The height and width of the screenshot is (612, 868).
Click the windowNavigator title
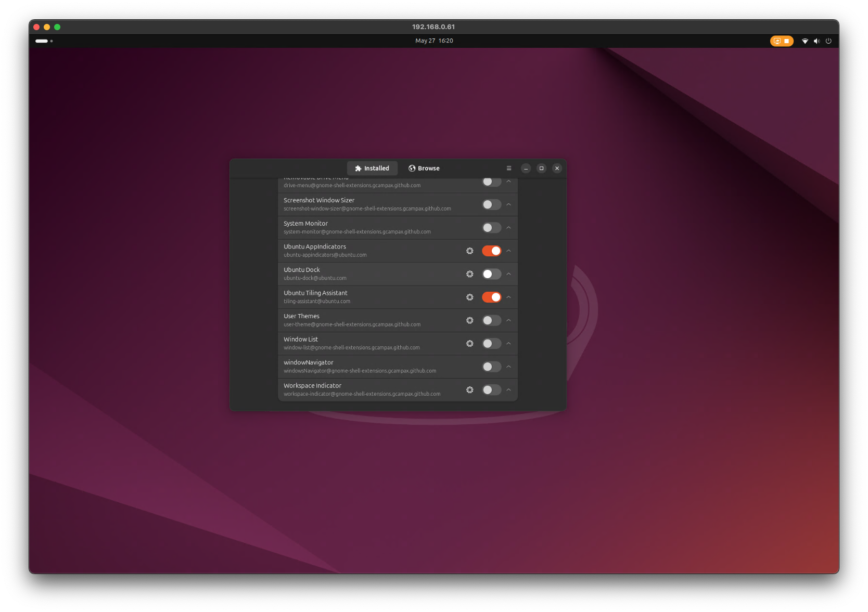tap(309, 362)
